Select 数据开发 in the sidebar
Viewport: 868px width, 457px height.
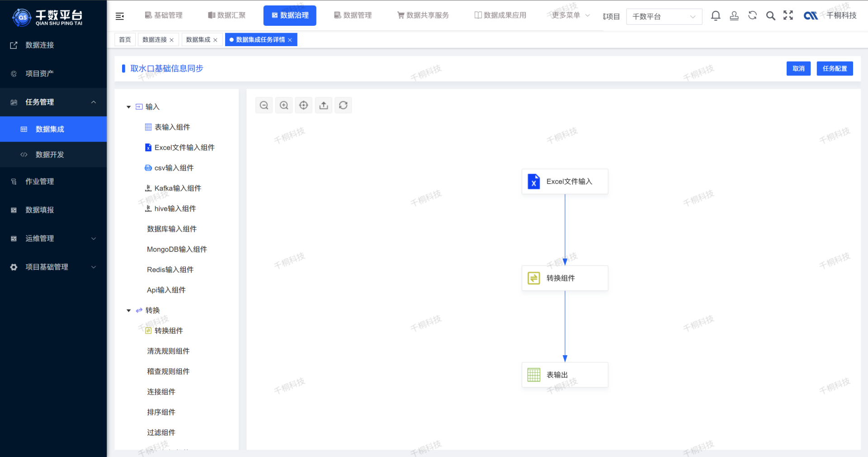click(53, 155)
